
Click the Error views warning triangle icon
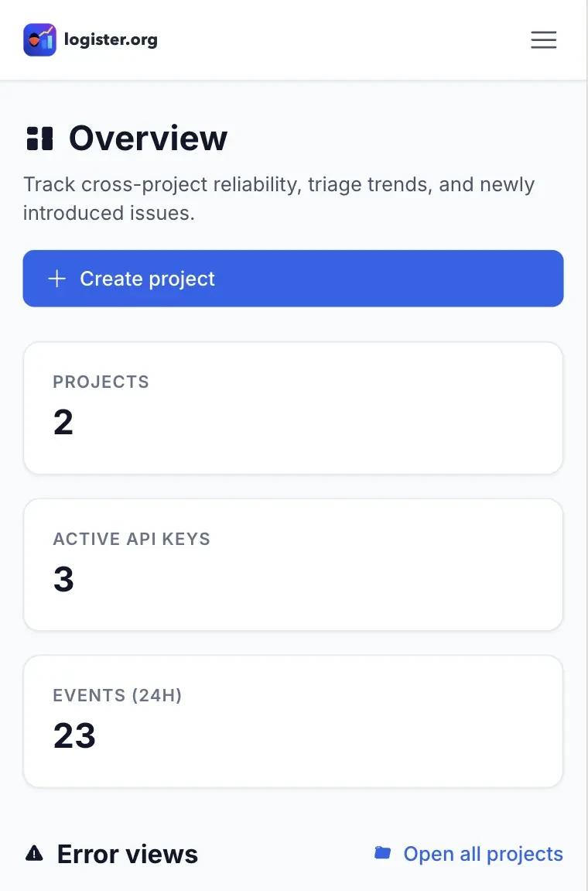(34, 854)
